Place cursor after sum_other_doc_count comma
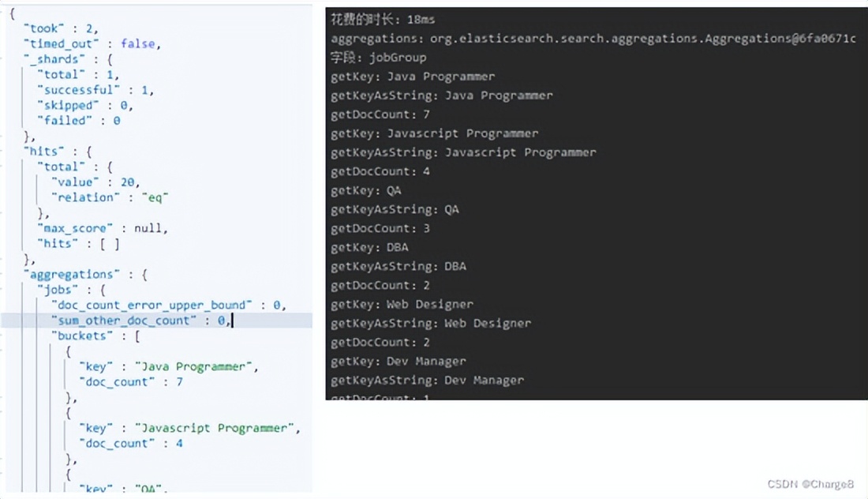 pyautogui.click(x=231, y=321)
